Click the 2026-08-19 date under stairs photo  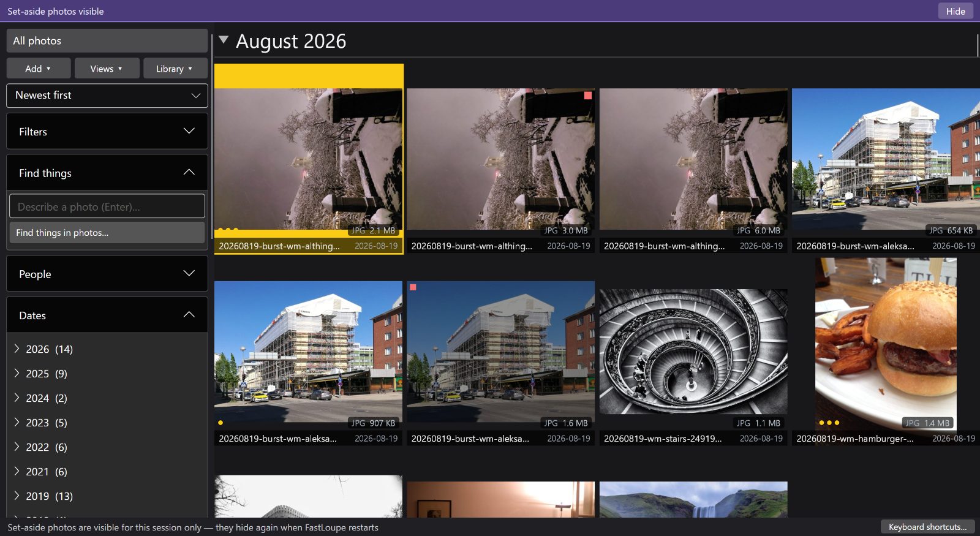click(x=761, y=439)
